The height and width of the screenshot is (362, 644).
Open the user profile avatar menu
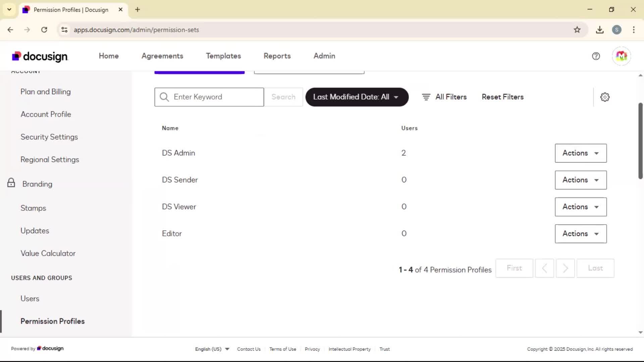pos(621,56)
